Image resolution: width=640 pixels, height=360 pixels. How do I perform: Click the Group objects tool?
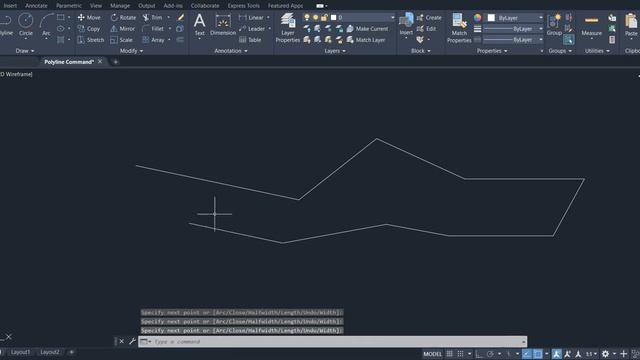[x=554, y=24]
